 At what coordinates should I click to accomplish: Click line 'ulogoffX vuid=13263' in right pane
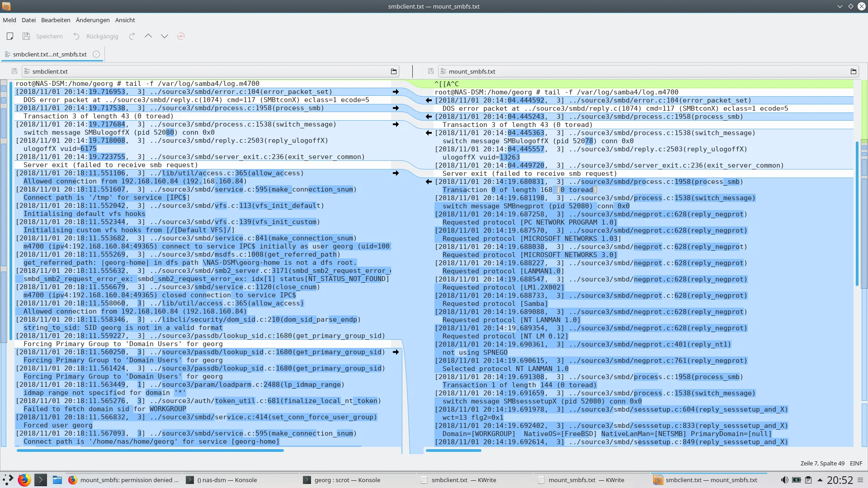[x=481, y=157]
